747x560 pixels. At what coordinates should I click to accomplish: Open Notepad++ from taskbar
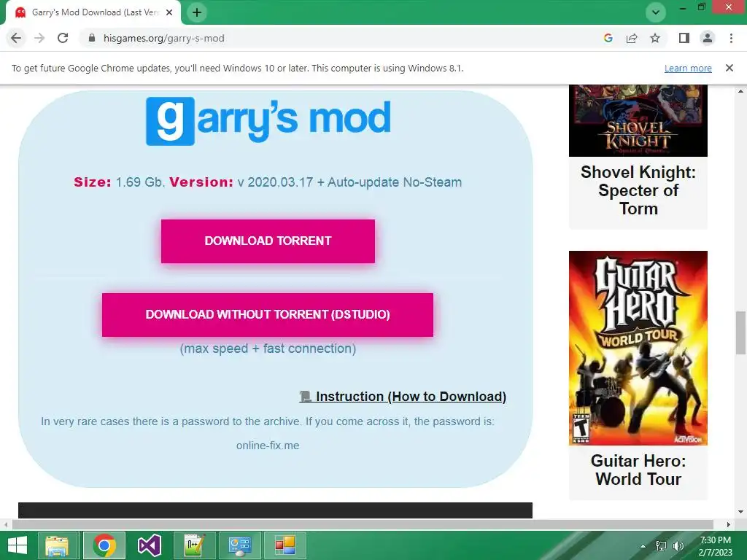pyautogui.click(x=195, y=545)
